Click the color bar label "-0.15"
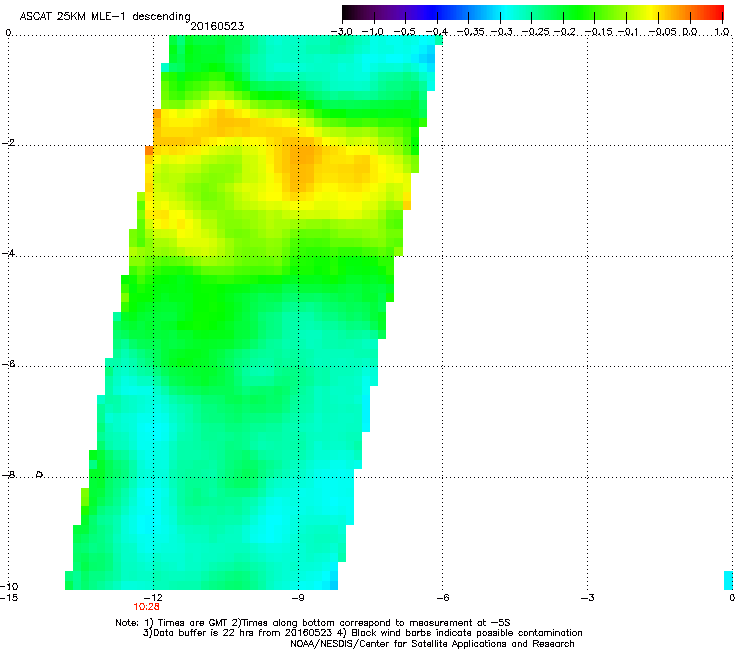Image resolution: width=740 pixels, height=650 pixels. [598, 32]
